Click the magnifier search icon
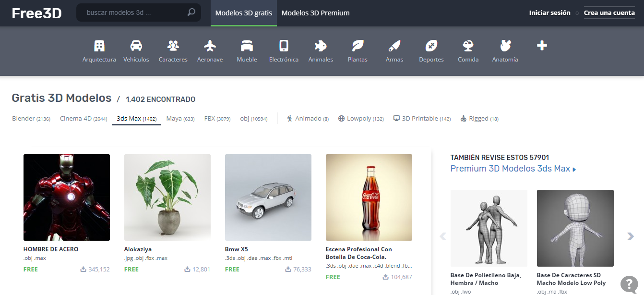This screenshot has height=295, width=644. (191, 12)
